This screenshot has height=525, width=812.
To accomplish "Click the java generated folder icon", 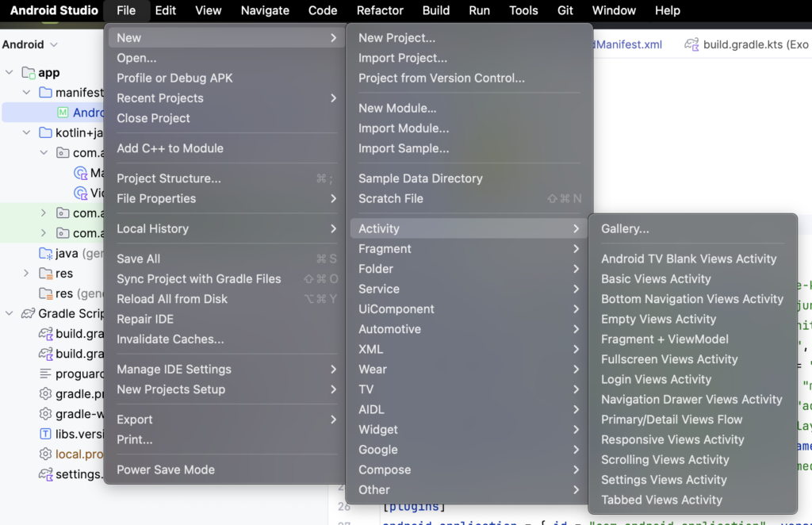I will [45, 253].
